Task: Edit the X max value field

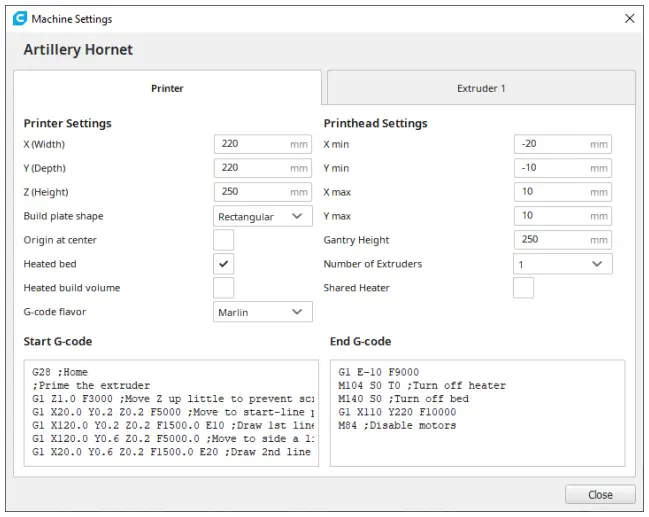Action: [562, 192]
